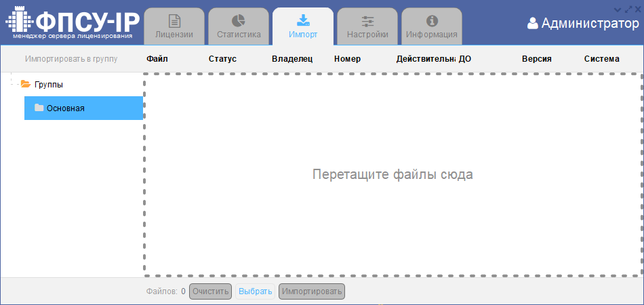Screen dimensions: 644x305
Task: Click the Перетащите файлы сюда drop area
Action: pos(393,174)
